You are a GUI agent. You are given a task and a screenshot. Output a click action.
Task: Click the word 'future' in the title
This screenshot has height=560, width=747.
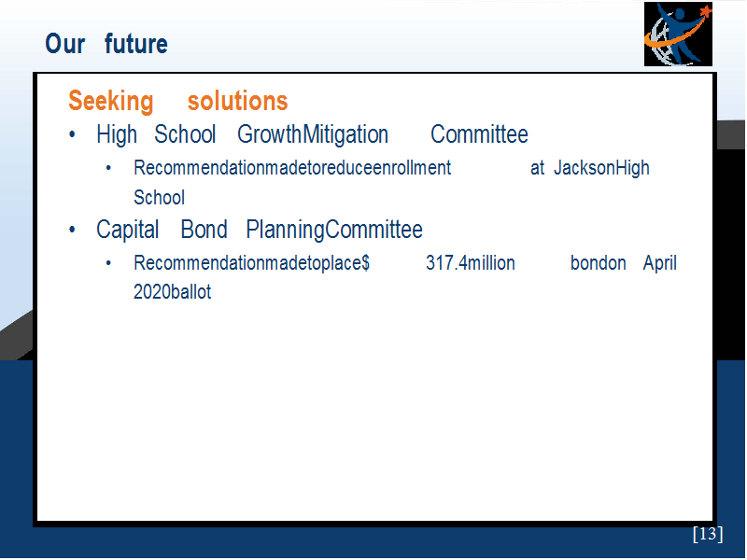click(136, 44)
